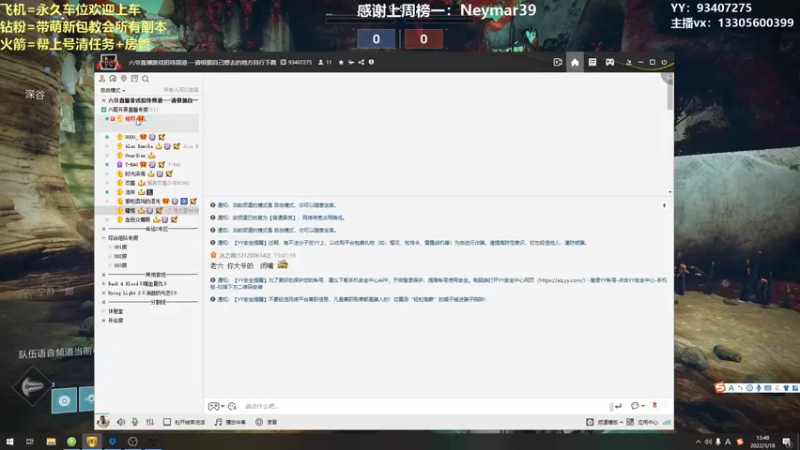Image resolution: width=800 pixels, height=450 pixels.
Task: Open the audio mixer sliders icon
Action: [150, 422]
